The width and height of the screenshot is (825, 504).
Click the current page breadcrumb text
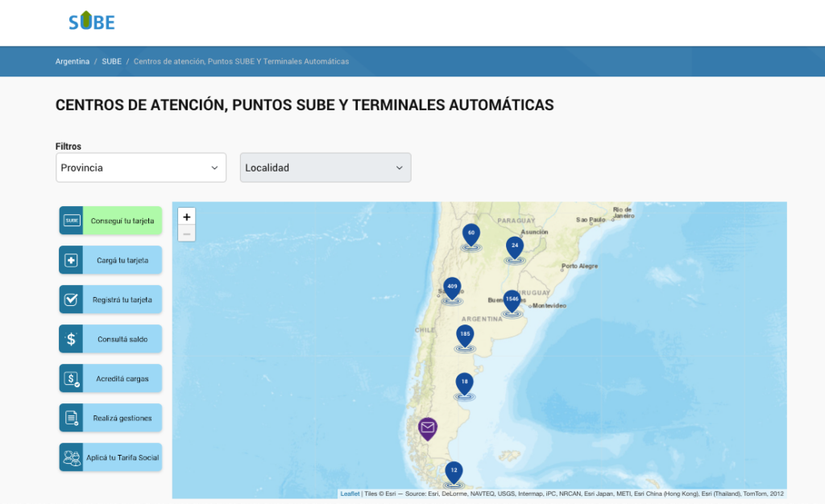tap(241, 61)
